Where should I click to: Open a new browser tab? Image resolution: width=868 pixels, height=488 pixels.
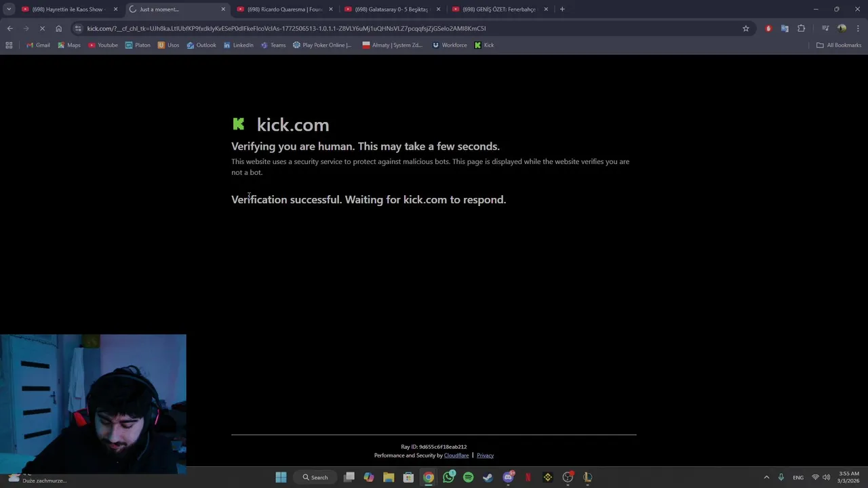(x=562, y=9)
